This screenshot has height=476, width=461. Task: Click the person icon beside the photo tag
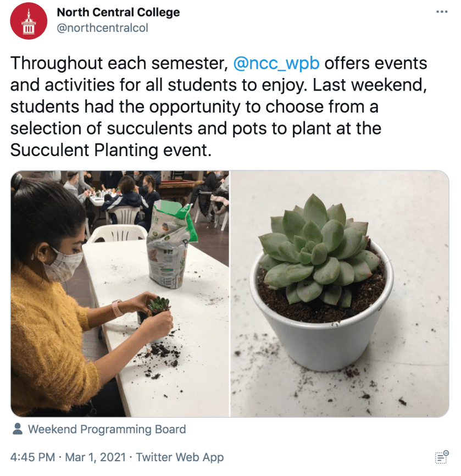pyautogui.click(x=18, y=429)
